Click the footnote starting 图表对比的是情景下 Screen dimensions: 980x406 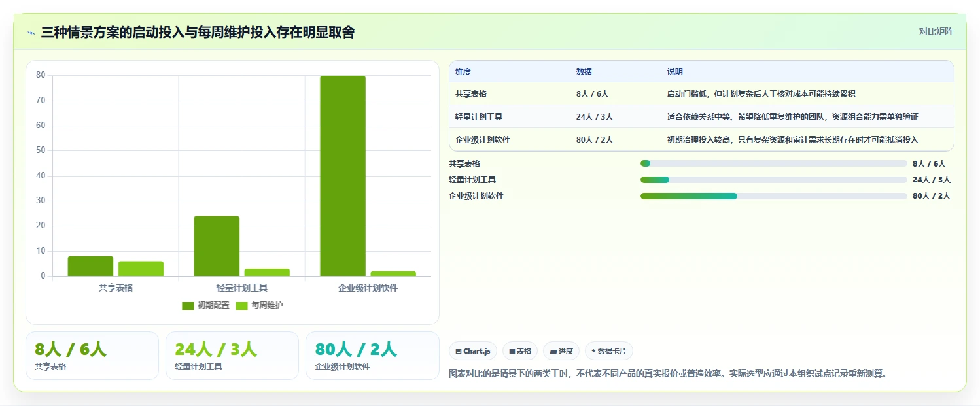pos(667,374)
